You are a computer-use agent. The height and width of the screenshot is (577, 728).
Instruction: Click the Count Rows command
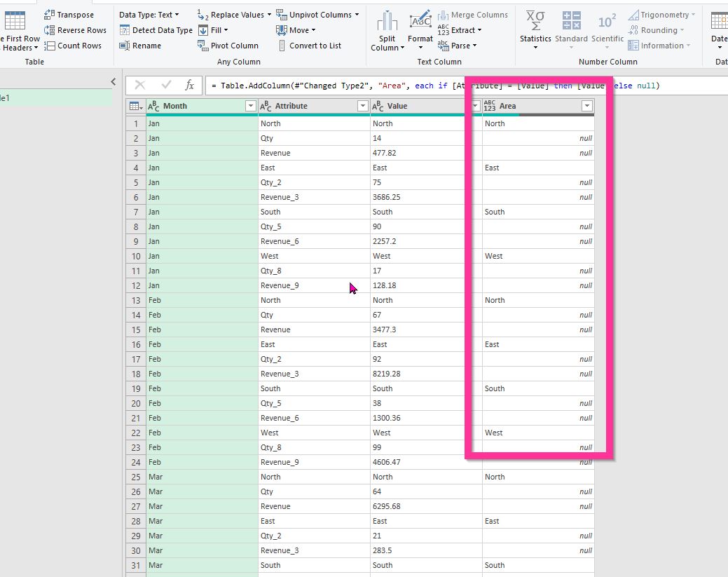click(50, 46)
